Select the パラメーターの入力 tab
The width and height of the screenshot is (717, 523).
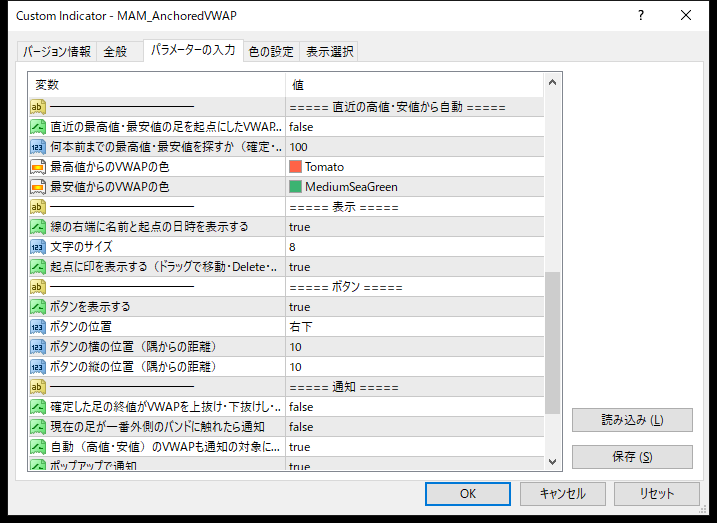(193, 50)
